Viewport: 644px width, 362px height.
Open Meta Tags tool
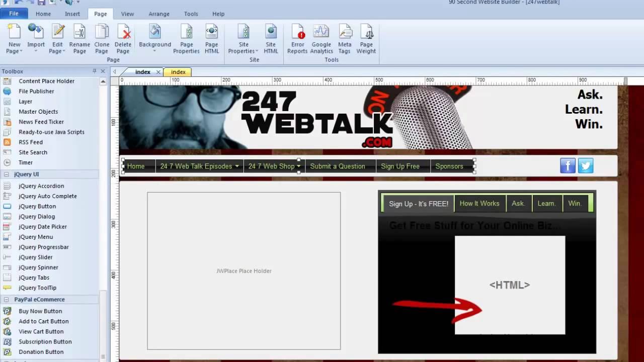(x=345, y=39)
